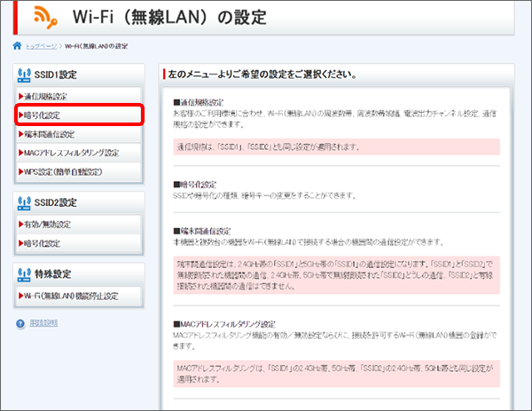Click the ■通信規格設定 heading in description
532x411 pixels.
tap(199, 102)
